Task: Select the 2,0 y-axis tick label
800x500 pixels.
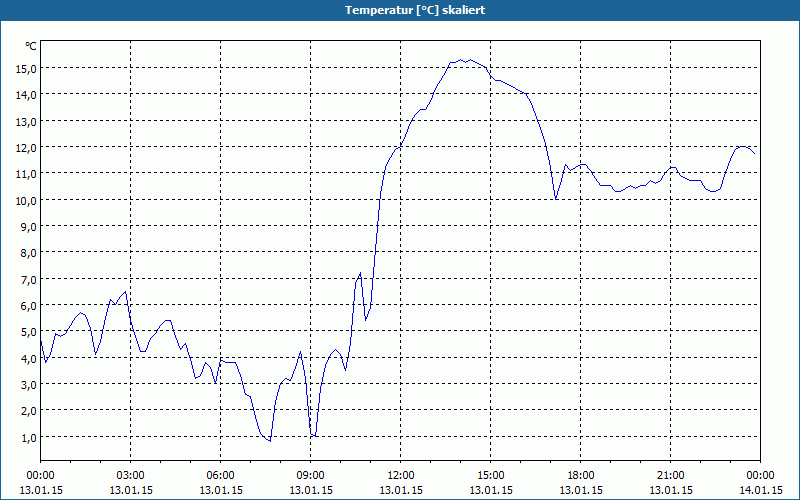Action: click(29, 411)
